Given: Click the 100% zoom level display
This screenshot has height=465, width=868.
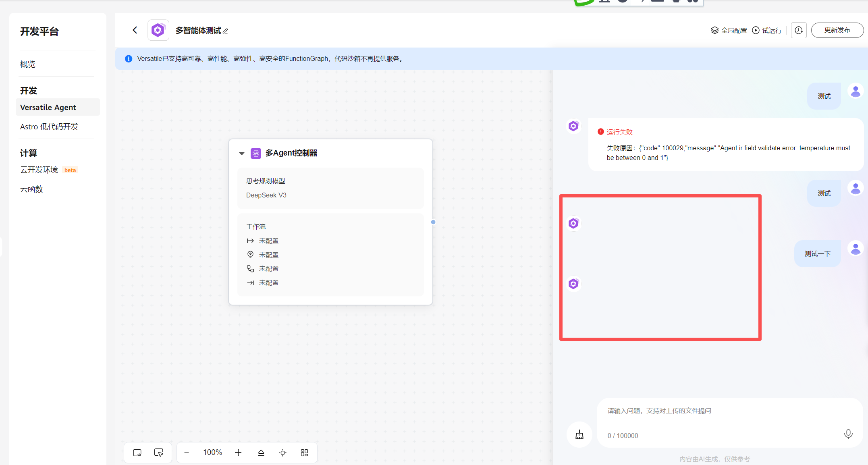Looking at the screenshot, I should click(212, 453).
